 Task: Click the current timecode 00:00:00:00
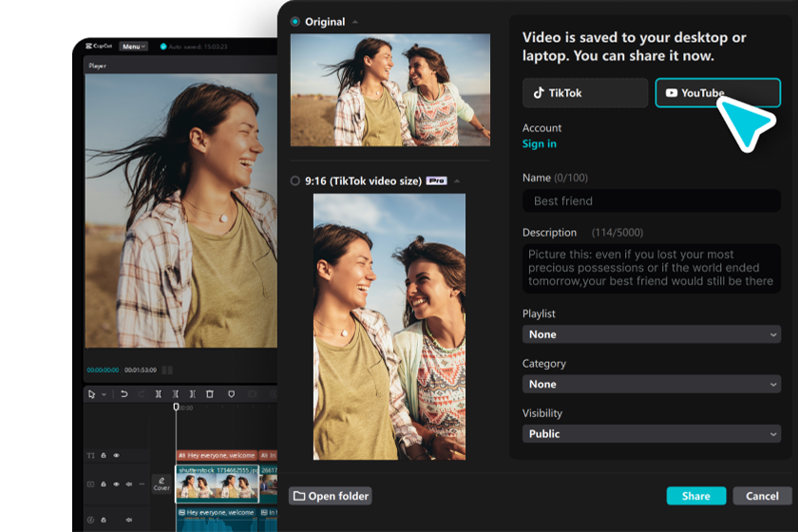click(103, 370)
